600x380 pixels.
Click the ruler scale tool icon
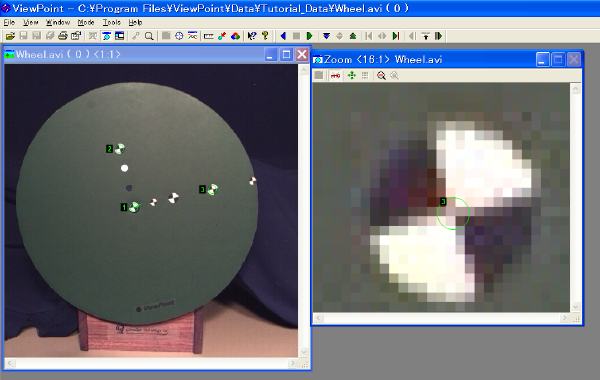coord(209,36)
